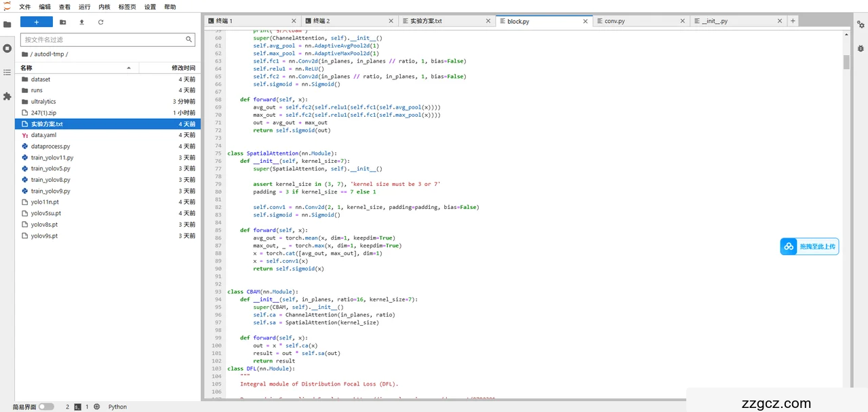Refresh the file list
The image size is (868, 412).
click(x=101, y=22)
